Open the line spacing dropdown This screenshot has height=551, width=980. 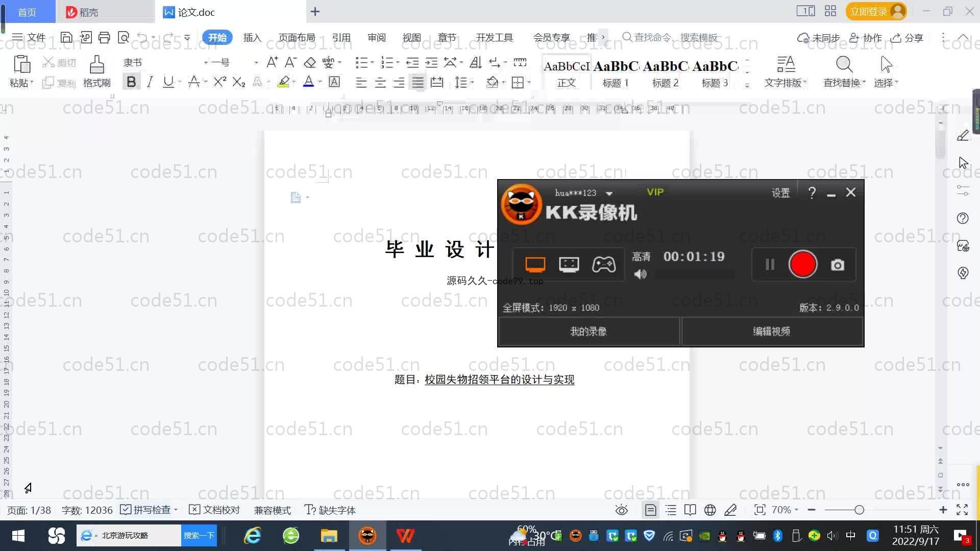pos(472,82)
